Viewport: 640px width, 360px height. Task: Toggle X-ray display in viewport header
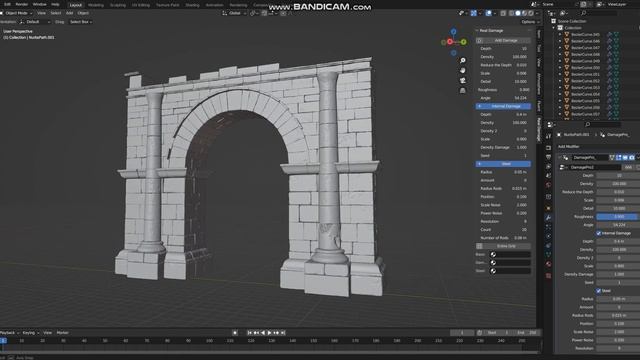(503, 13)
